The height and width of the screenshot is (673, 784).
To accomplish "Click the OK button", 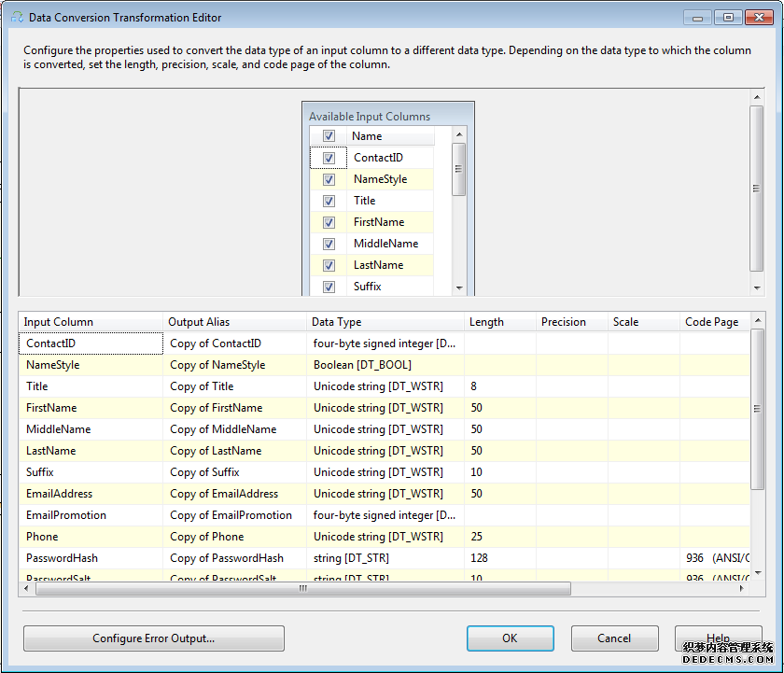I will click(510, 638).
